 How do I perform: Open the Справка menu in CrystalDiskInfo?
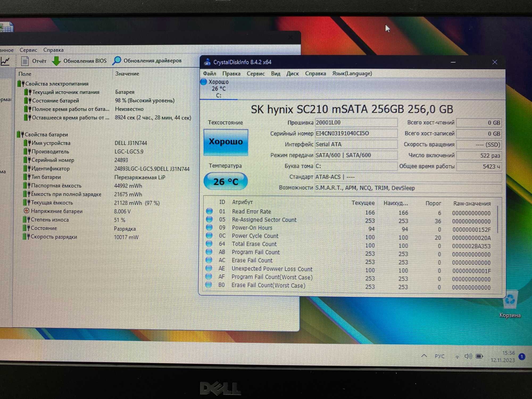pyautogui.click(x=315, y=73)
